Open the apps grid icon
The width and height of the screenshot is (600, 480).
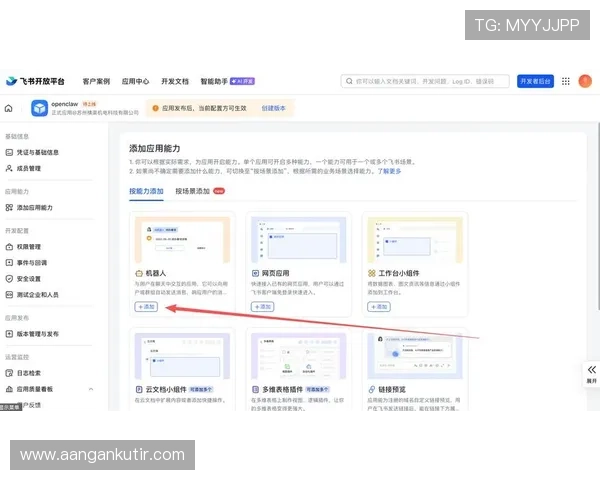tap(566, 81)
